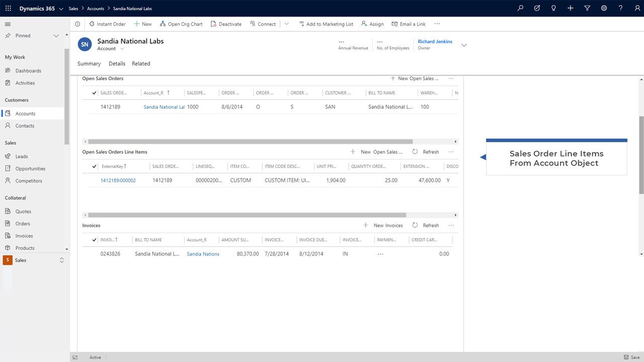
Task: Open Invoices grid ellipsis menu
Action: pyautogui.click(x=451, y=225)
